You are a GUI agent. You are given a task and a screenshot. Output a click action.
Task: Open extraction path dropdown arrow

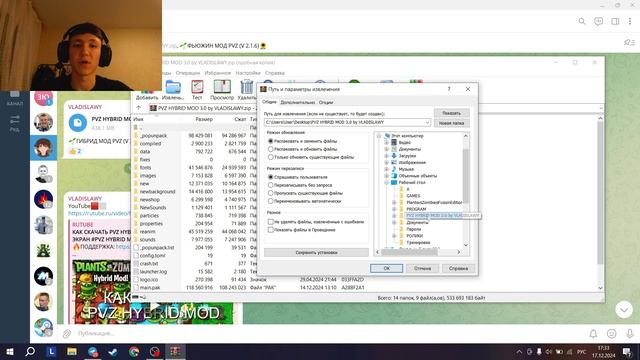click(427, 122)
